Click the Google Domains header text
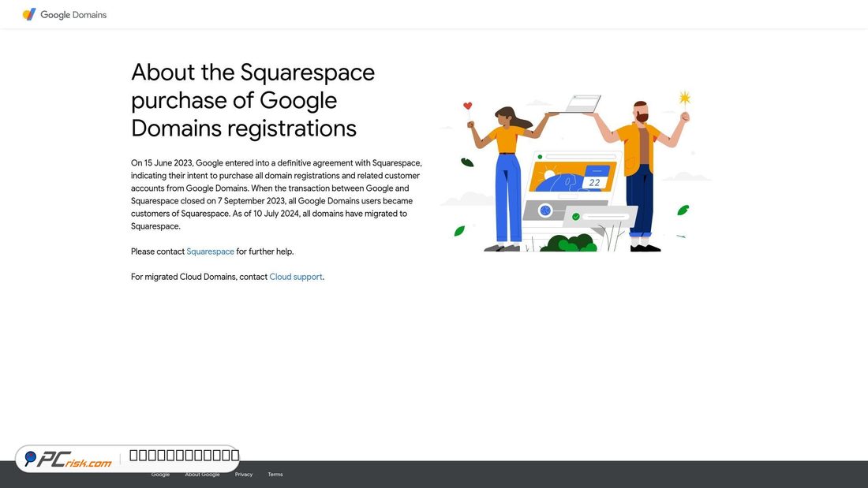This screenshot has width=868, height=488. [73, 15]
